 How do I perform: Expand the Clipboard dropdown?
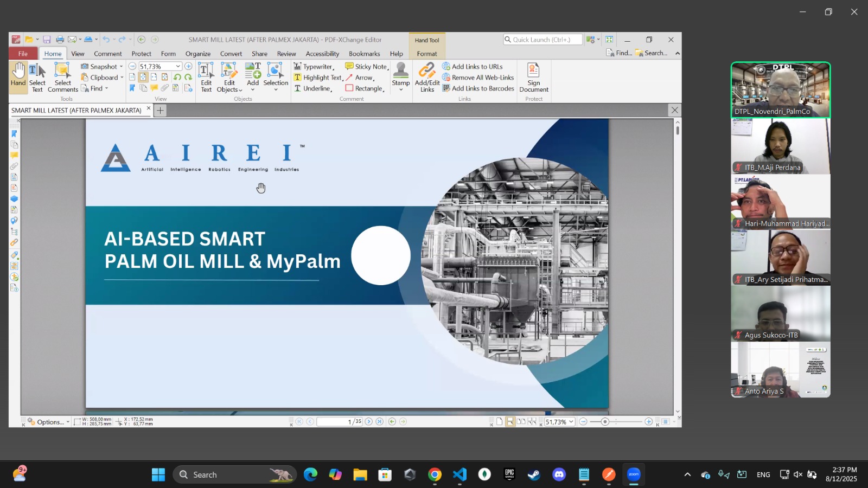122,77
